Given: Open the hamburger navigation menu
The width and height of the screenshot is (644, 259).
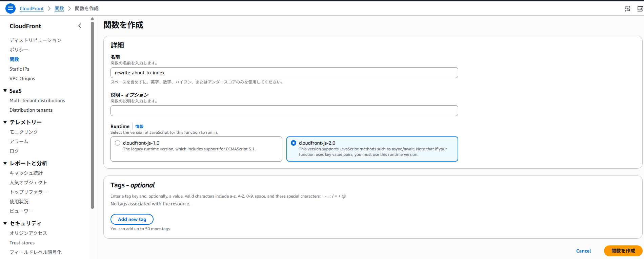Looking at the screenshot, I should (x=11, y=8).
